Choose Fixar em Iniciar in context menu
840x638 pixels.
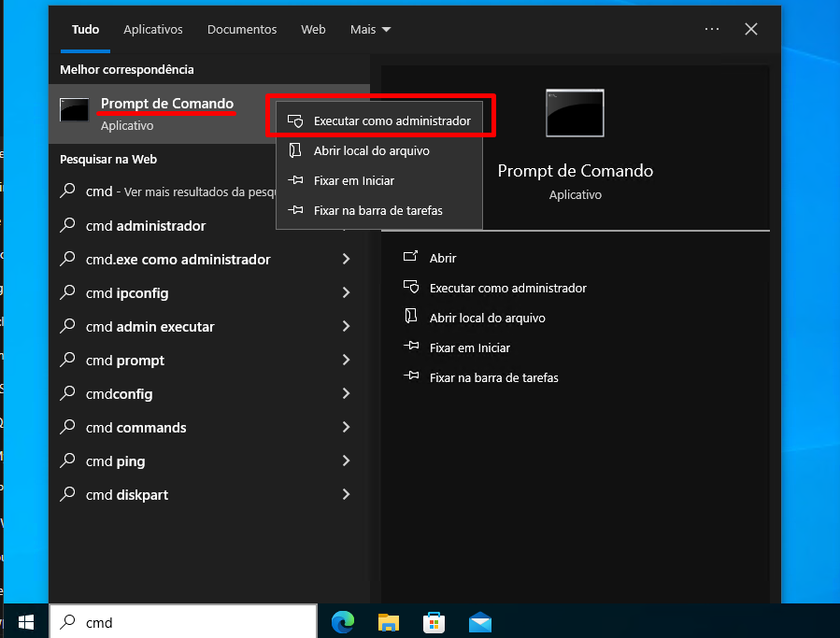click(x=353, y=181)
